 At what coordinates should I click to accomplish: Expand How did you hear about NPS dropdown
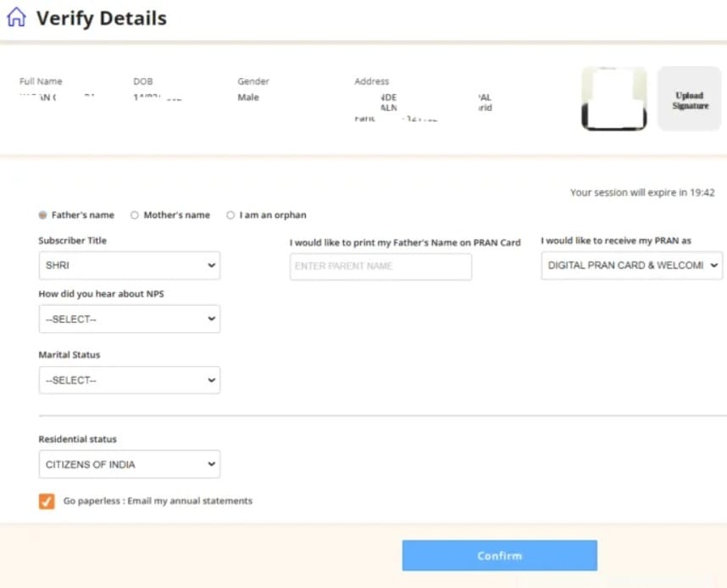click(130, 319)
